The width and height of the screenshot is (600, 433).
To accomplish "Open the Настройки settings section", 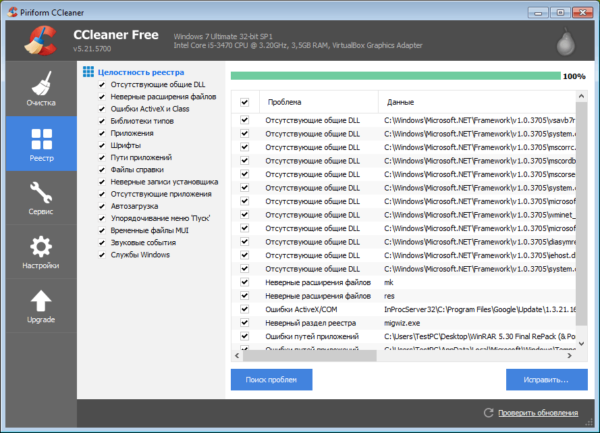I will (41, 252).
